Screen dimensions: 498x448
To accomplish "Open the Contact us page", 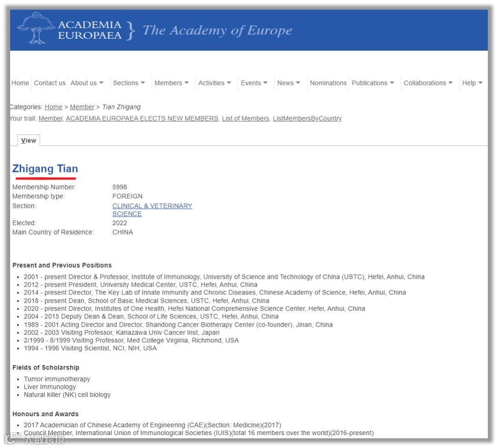I will tap(49, 83).
